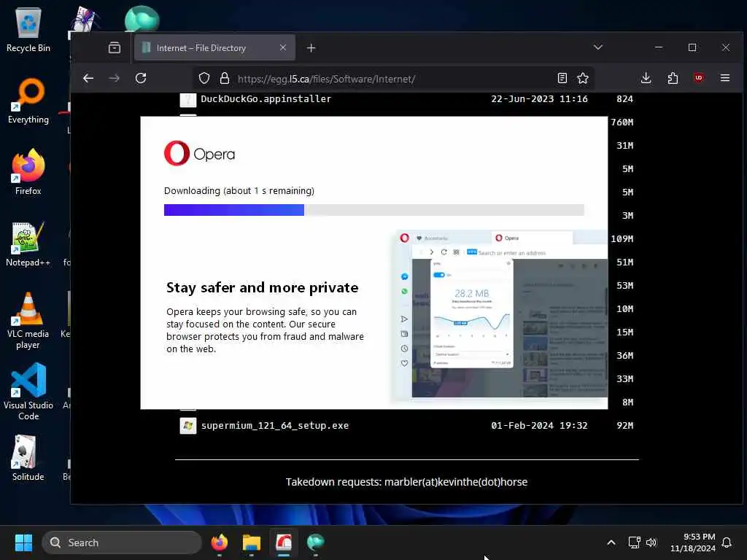
Task: Click the Firefox taskbar icon
Action: click(220, 542)
